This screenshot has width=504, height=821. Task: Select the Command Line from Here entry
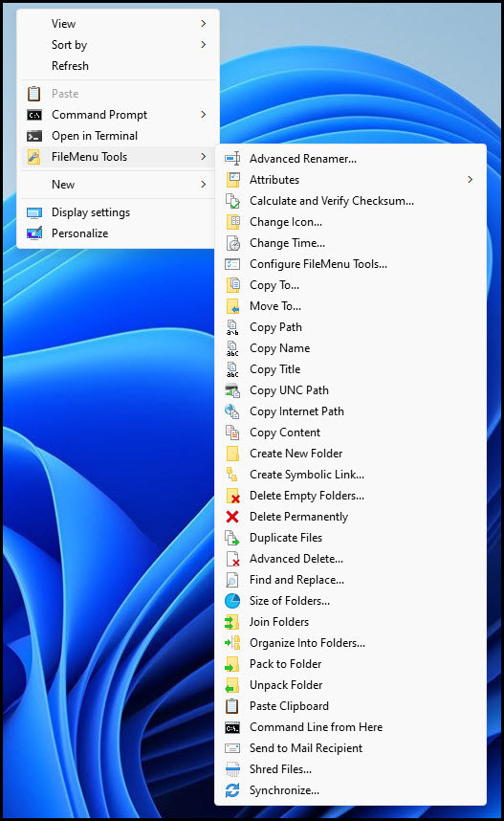click(x=350, y=727)
